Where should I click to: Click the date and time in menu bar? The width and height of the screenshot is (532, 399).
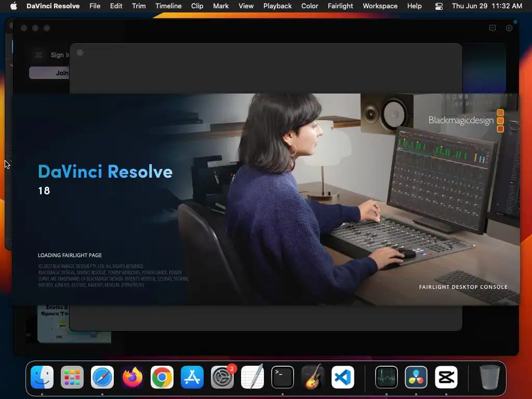pyautogui.click(x=487, y=6)
